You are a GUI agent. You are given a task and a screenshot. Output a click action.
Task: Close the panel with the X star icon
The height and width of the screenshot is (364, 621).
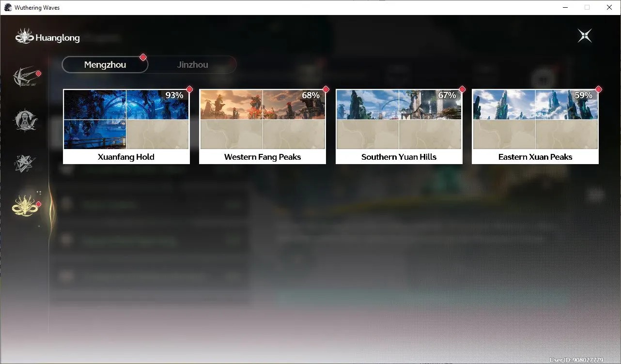click(585, 35)
